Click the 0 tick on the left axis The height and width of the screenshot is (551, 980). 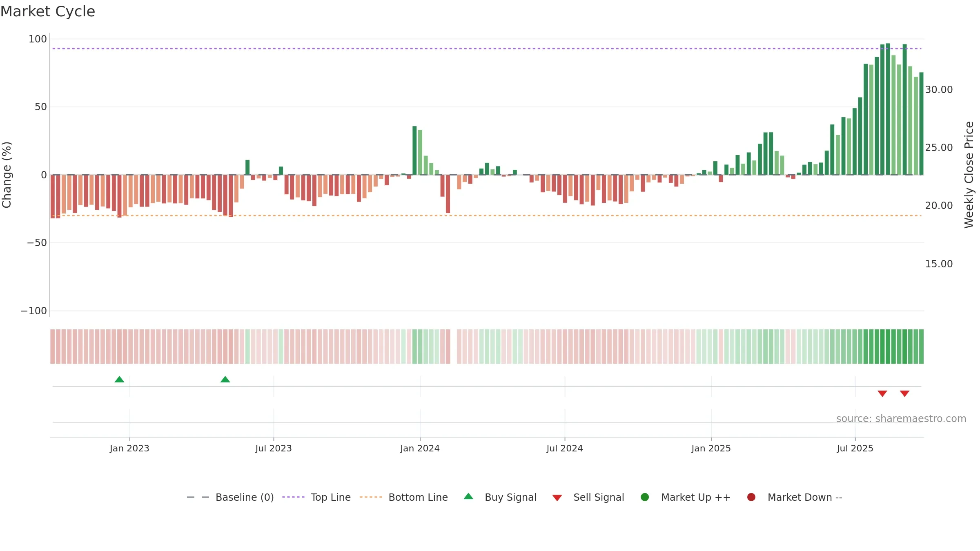tap(44, 175)
